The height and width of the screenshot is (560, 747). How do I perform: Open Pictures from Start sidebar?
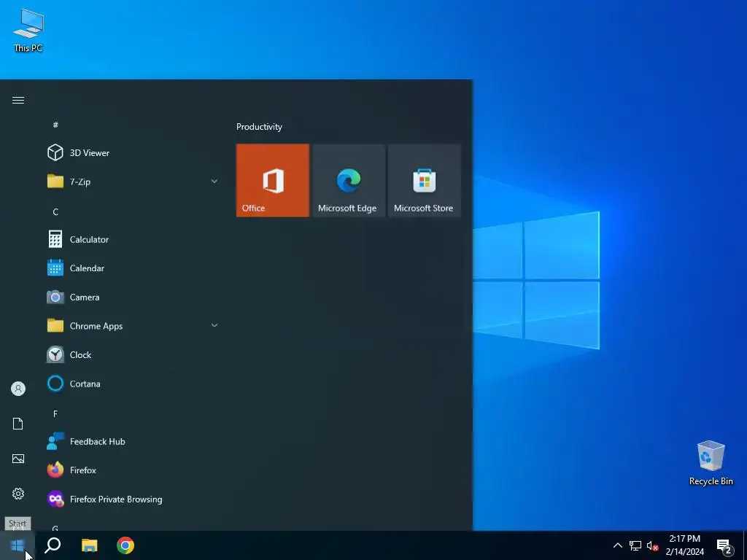[x=18, y=459]
